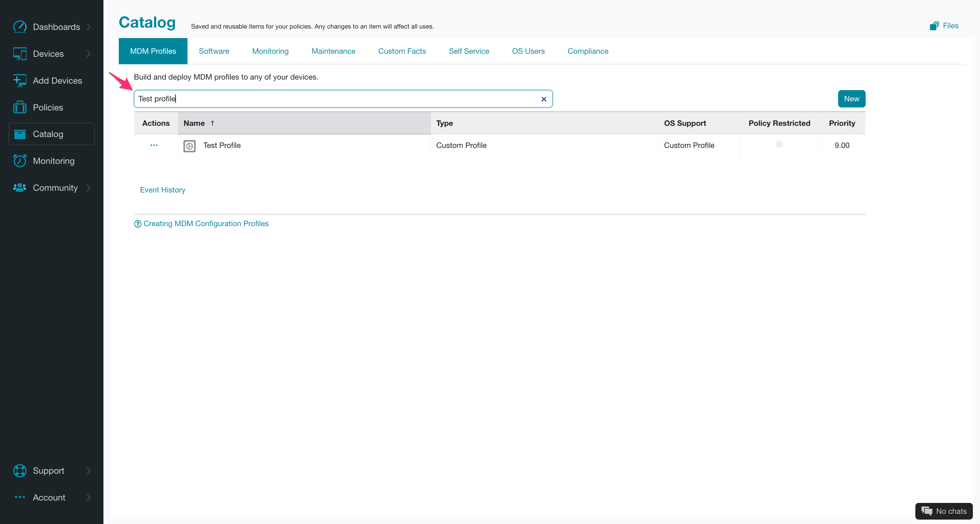The height and width of the screenshot is (524, 980).
Task: Open Creating MDM Configuration Profiles help link
Action: 206,224
